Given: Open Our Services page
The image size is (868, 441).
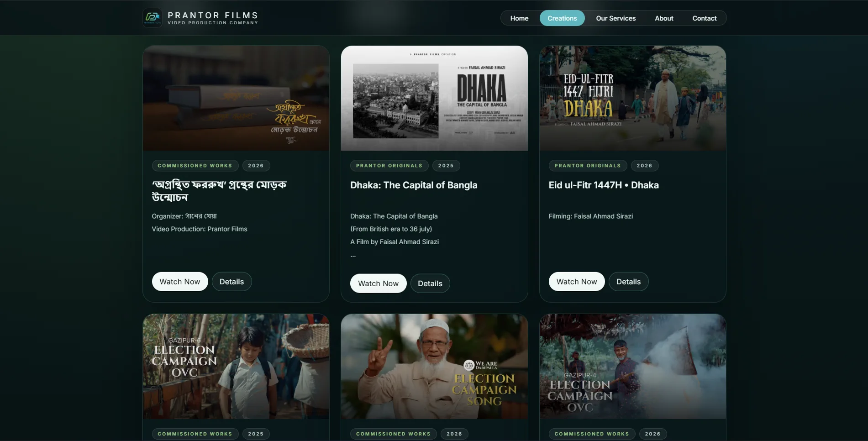Looking at the screenshot, I should click(x=615, y=18).
